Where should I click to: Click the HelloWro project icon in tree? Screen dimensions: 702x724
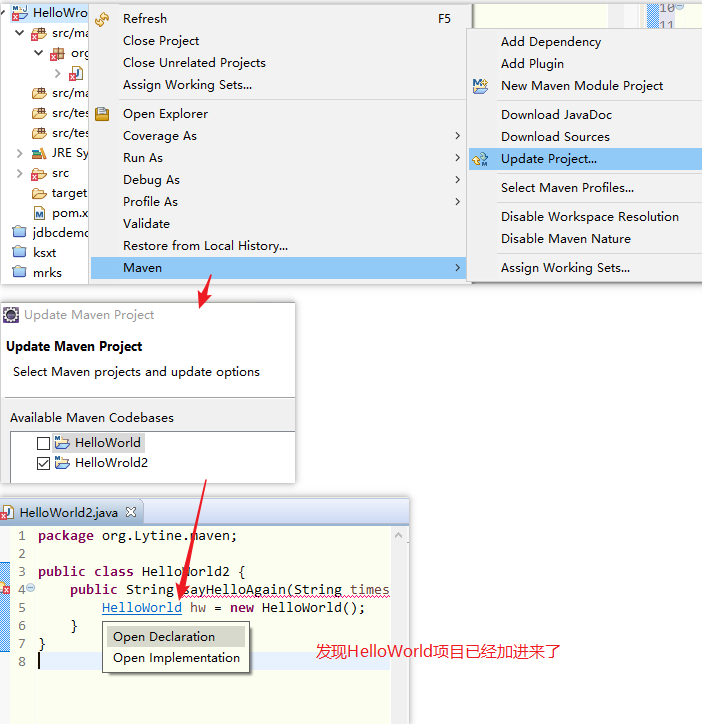[x=19, y=13]
